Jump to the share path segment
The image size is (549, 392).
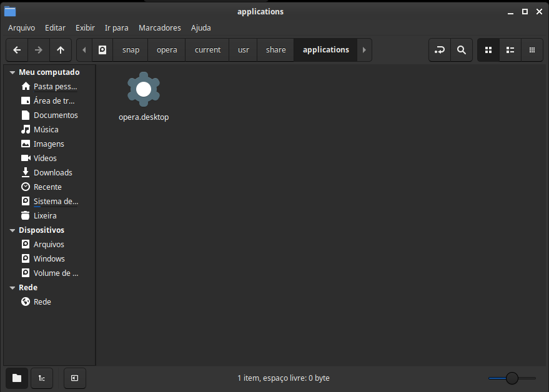(275, 50)
